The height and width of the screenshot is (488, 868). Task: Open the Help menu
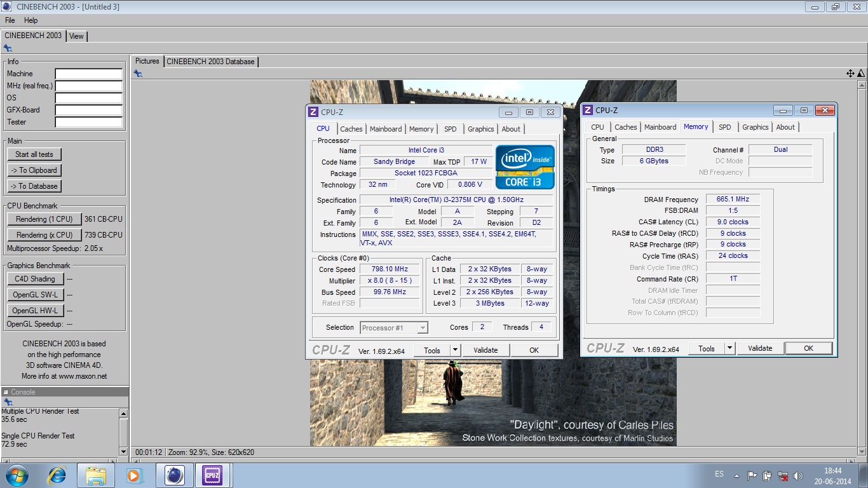pyautogui.click(x=31, y=20)
